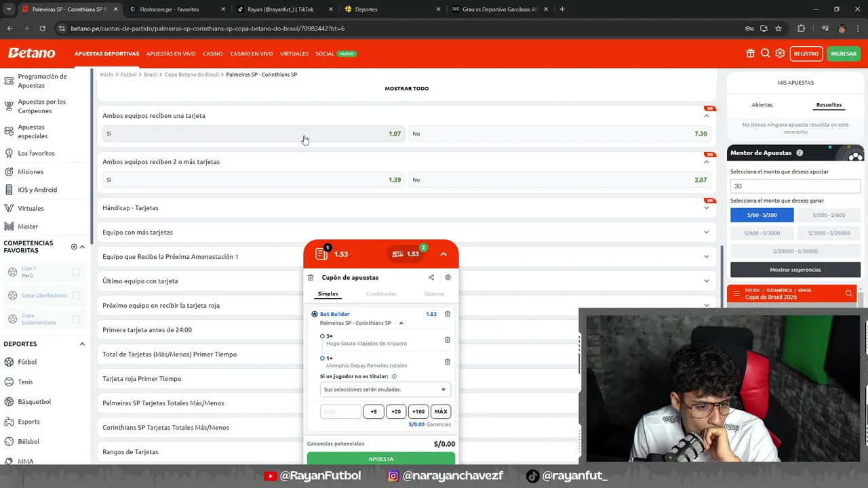Open bet slip settings gear

click(448, 277)
